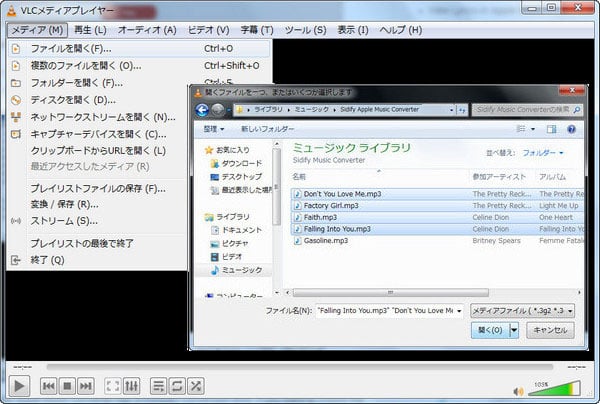
Task: Expand the 開く button dropdown arrow
Action: [514, 330]
